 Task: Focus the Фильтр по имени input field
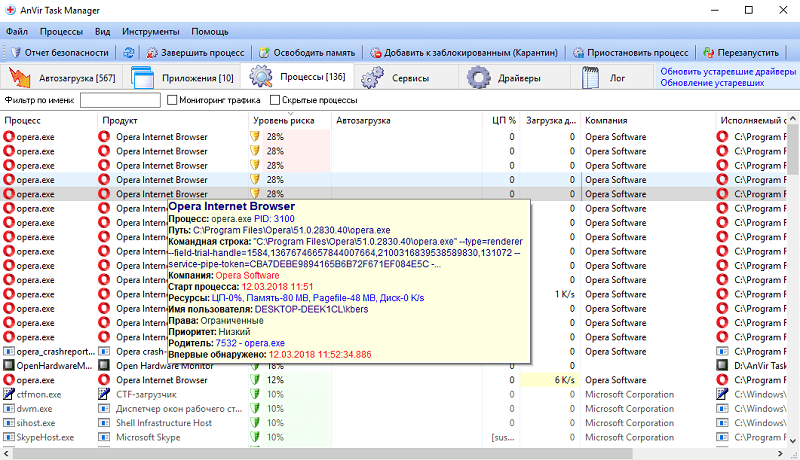[120, 100]
